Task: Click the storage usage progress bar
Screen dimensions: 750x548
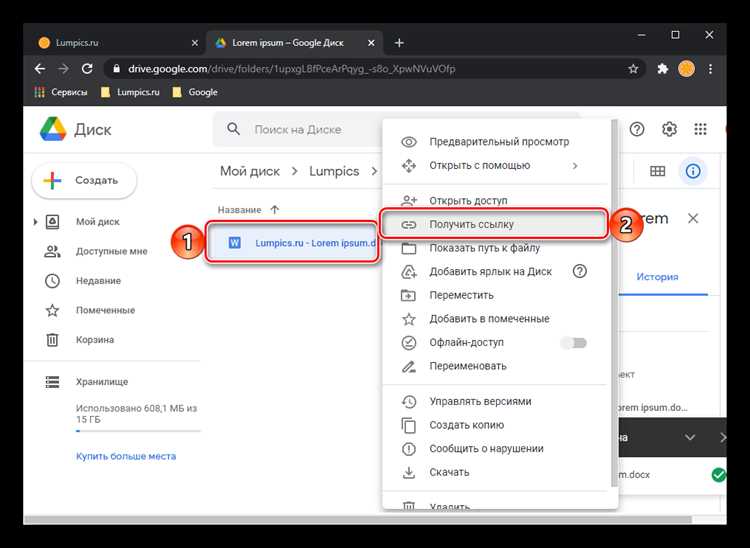Action: 138,431
